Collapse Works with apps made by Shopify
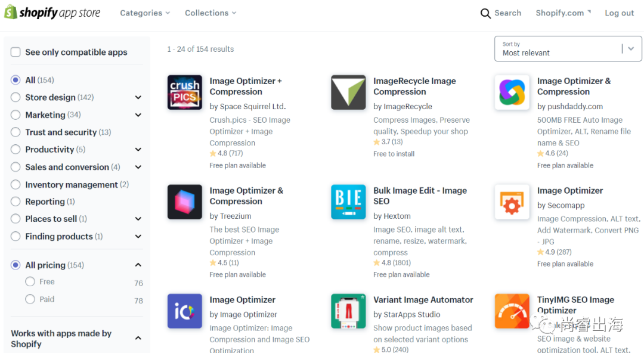 pyautogui.click(x=138, y=338)
